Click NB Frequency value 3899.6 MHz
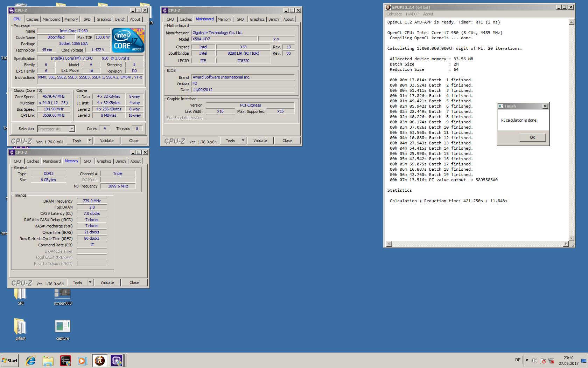This screenshot has width=588, height=368. [x=118, y=186]
